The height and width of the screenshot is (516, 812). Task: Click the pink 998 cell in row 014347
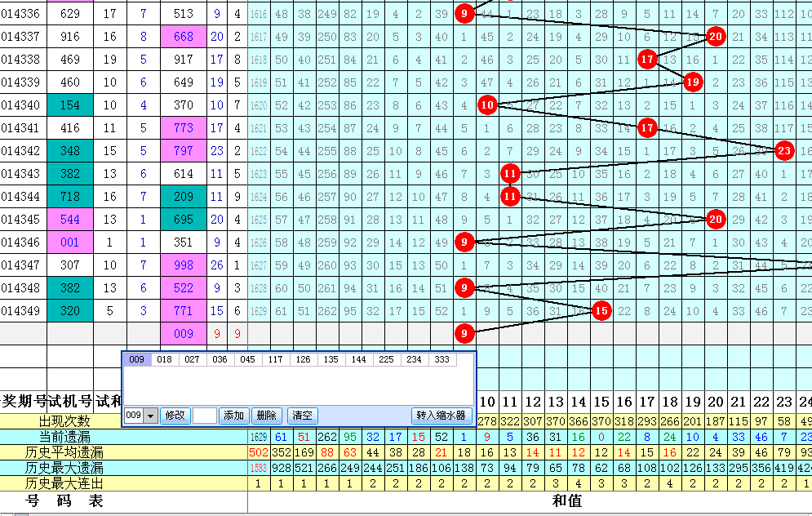pos(184,265)
